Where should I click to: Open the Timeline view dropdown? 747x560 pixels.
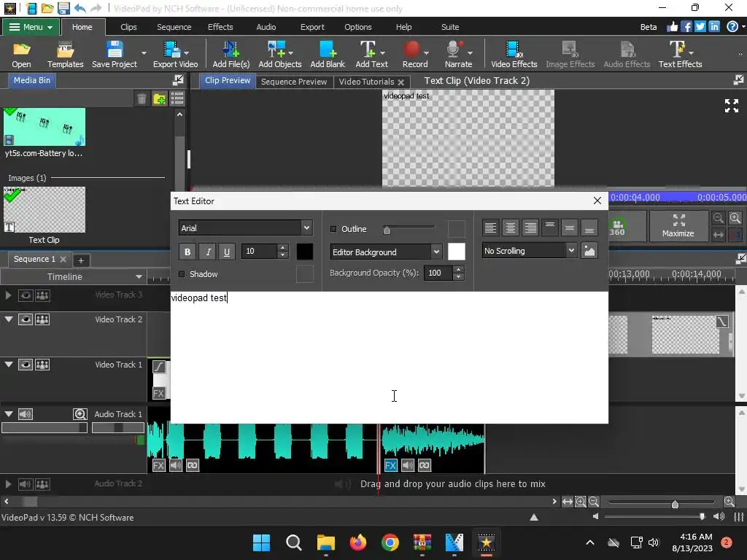tap(139, 276)
